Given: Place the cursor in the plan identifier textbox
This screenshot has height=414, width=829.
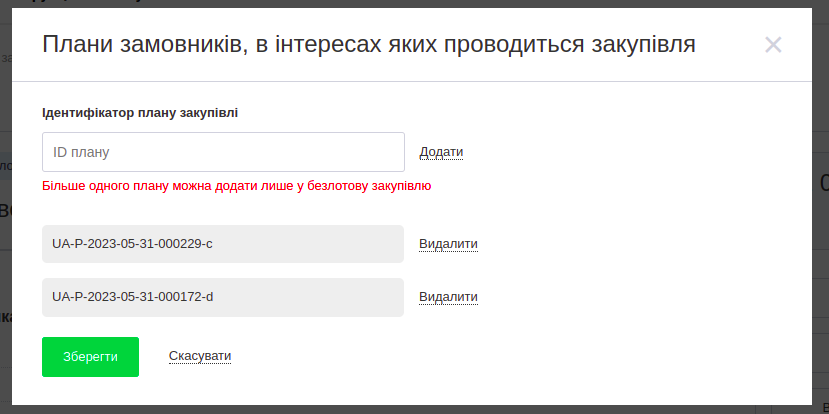Looking at the screenshot, I should pyautogui.click(x=223, y=152).
